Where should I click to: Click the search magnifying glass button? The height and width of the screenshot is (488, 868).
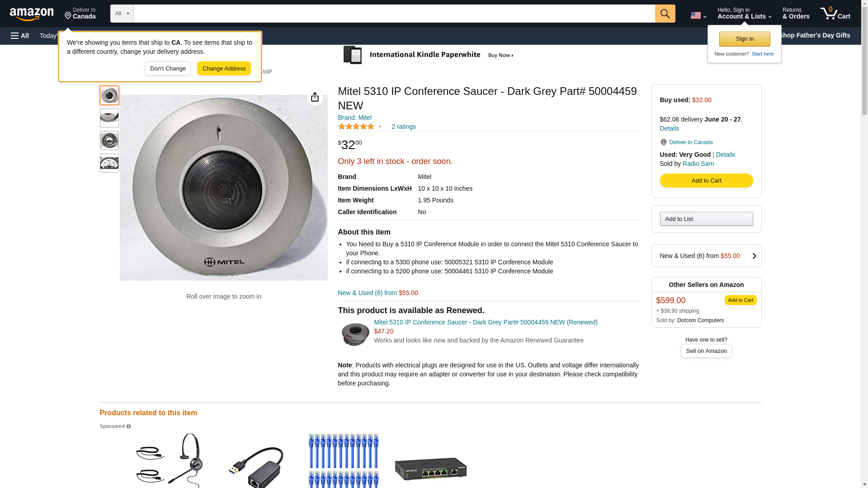click(x=665, y=14)
